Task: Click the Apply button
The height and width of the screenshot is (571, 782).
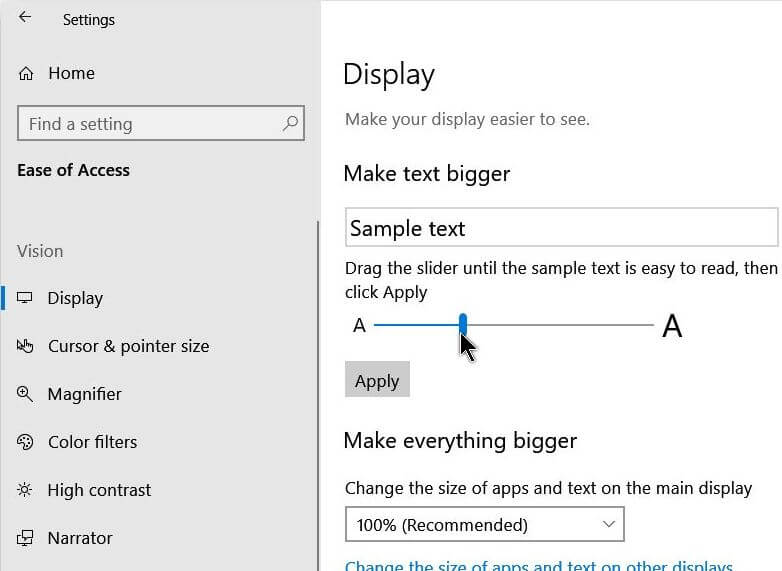Action: [377, 380]
